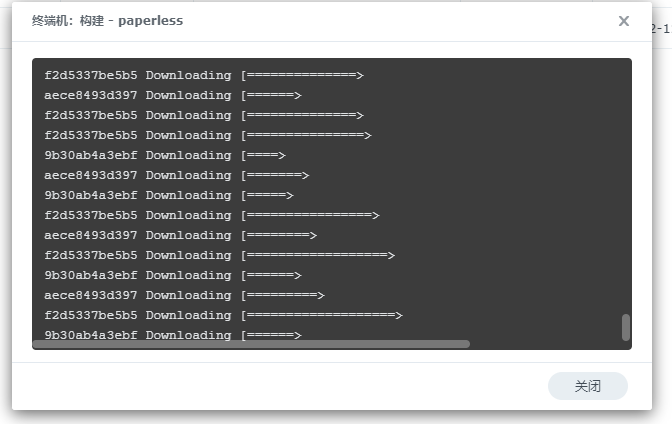
Task: Click the terminal's vertical scrollbar thumb
Action: click(x=626, y=327)
